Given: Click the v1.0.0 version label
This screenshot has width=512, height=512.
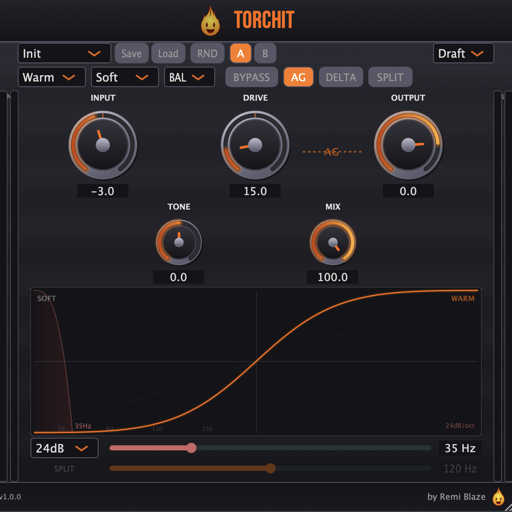Looking at the screenshot, I should [11, 497].
